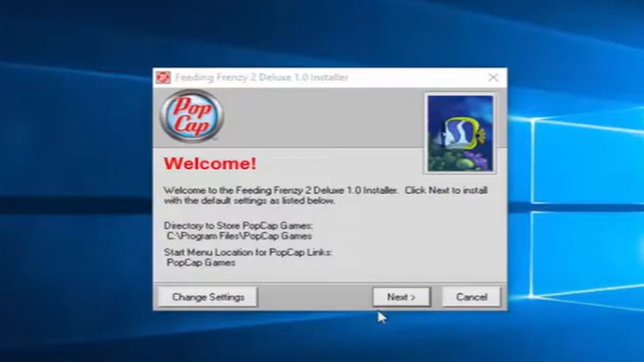
Task: Select the path text C:\Program Files\PopCap Games
Action: pyautogui.click(x=239, y=236)
